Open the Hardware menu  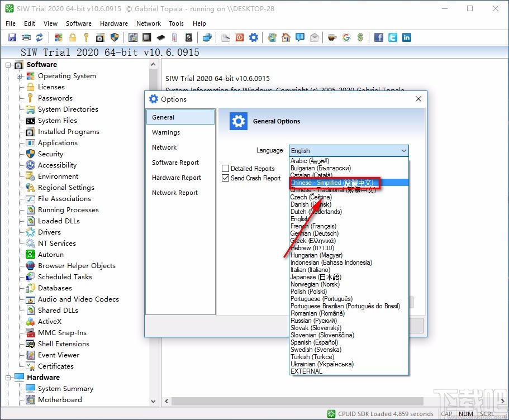pyautogui.click(x=113, y=23)
